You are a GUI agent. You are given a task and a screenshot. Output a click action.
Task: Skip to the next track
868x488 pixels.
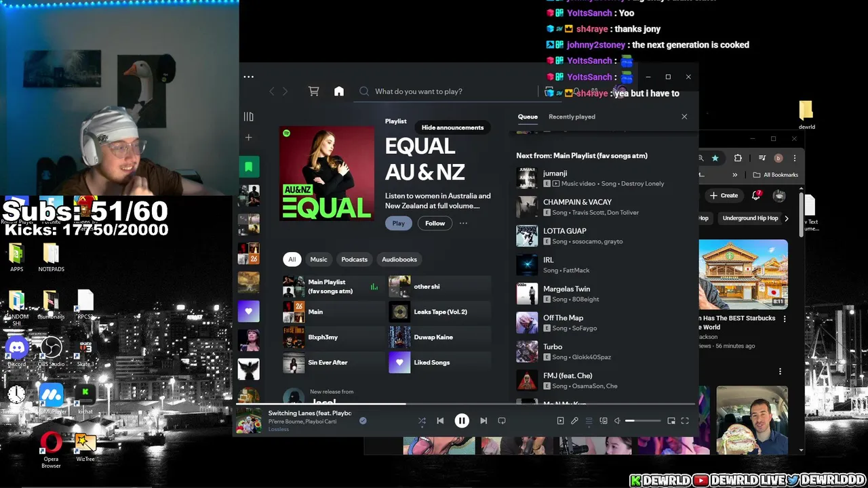(484, 421)
